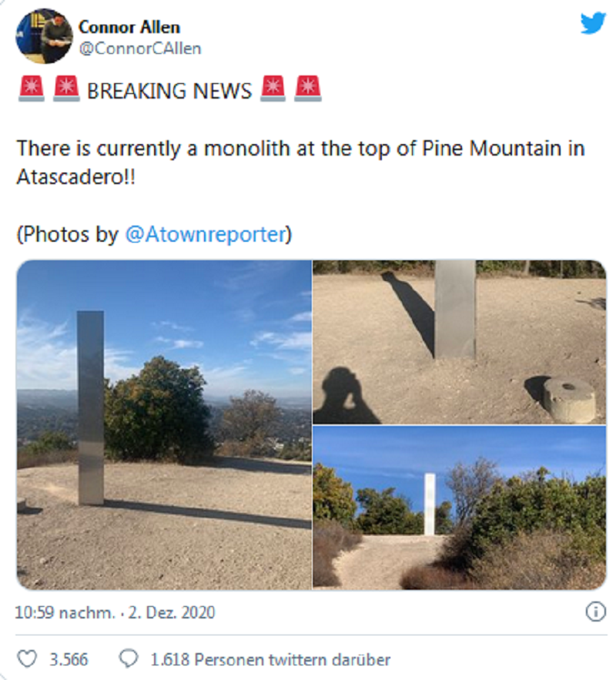Click the rightmost siren emoji
This screenshot has width=616, height=680.
point(308,89)
